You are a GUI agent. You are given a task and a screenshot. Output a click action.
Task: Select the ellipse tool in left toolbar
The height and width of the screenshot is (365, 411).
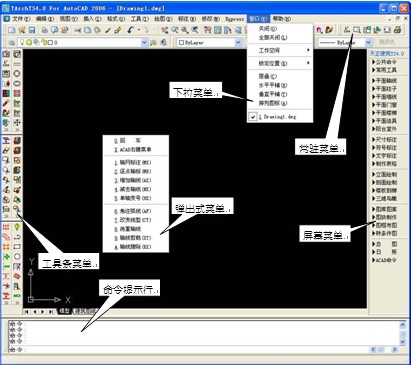click(x=17, y=83)
